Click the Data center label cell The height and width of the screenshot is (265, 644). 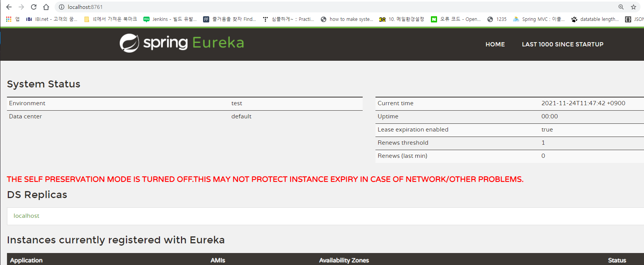pos(26,116)
